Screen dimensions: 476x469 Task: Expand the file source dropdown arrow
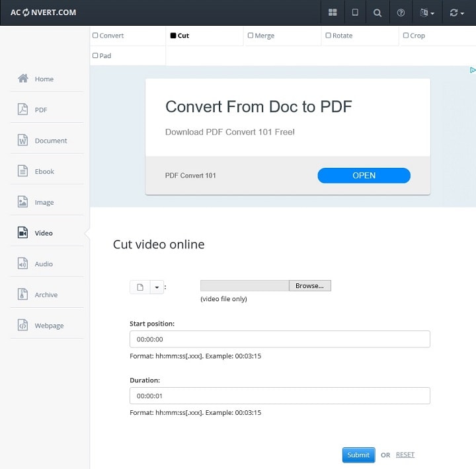(157, 287)
